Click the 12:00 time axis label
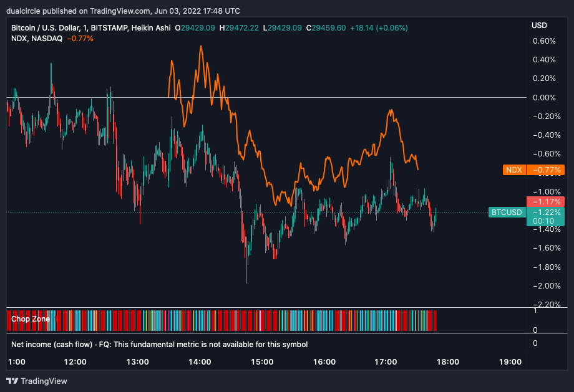574x392 pixels. (x=75, y=362)
